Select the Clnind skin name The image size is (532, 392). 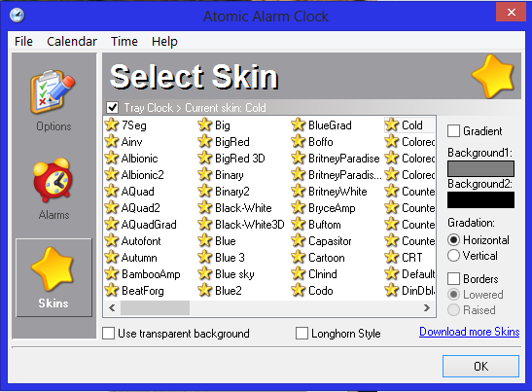pyautogui.click(x=323, y=274)
